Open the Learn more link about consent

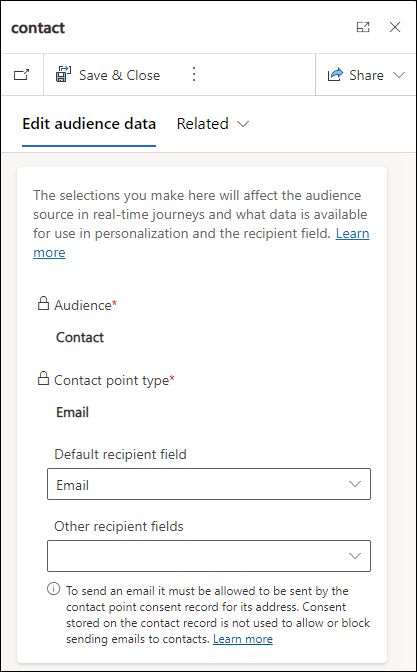243,639
